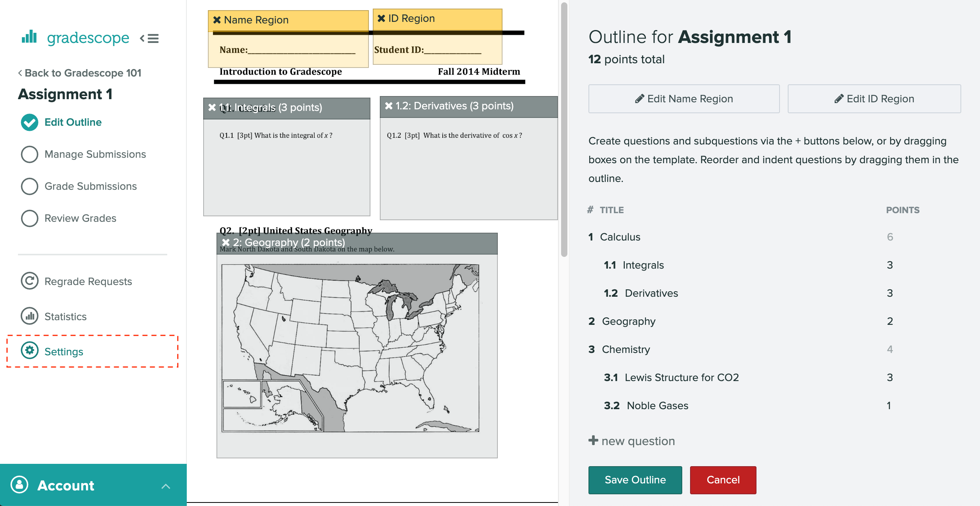Image resolution: width=980 pixels, height=506 pixels.
Task: Click Back to Gradescope 101 link
Action: 81,72
